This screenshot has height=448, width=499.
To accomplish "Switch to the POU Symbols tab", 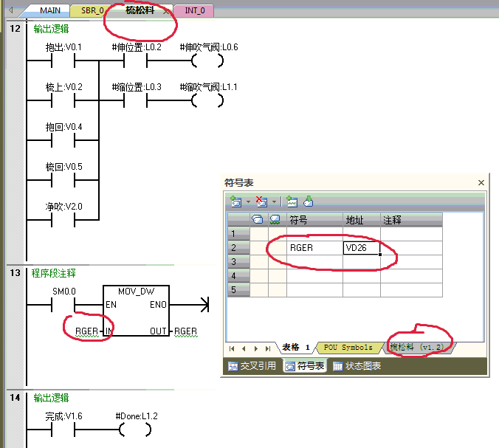I will point(348,348).
